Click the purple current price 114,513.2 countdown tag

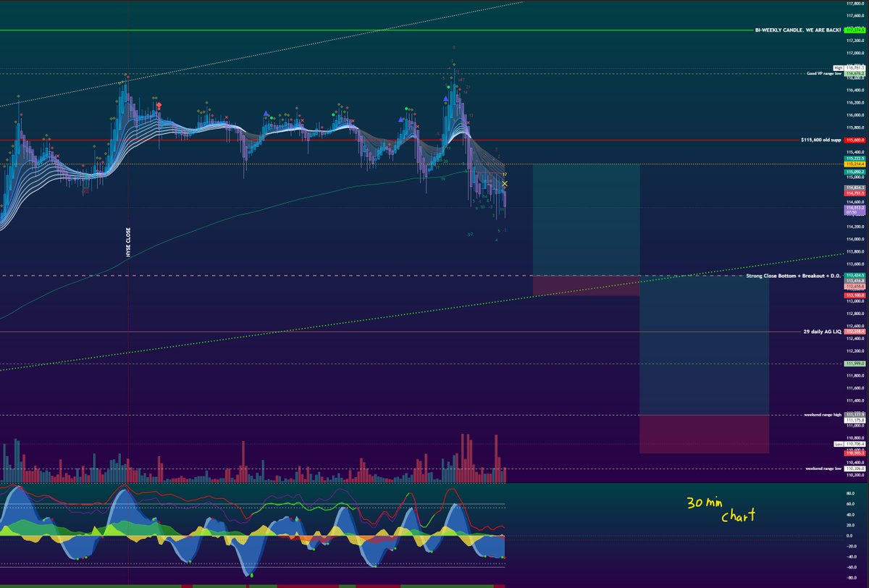click(x=855, y=210)
